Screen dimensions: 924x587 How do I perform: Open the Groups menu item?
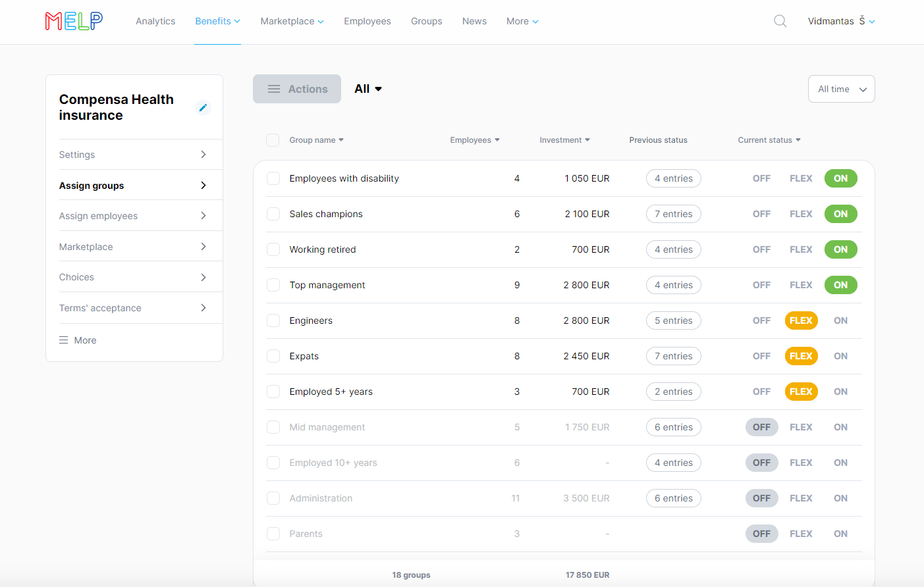click(x=426, y=21)
